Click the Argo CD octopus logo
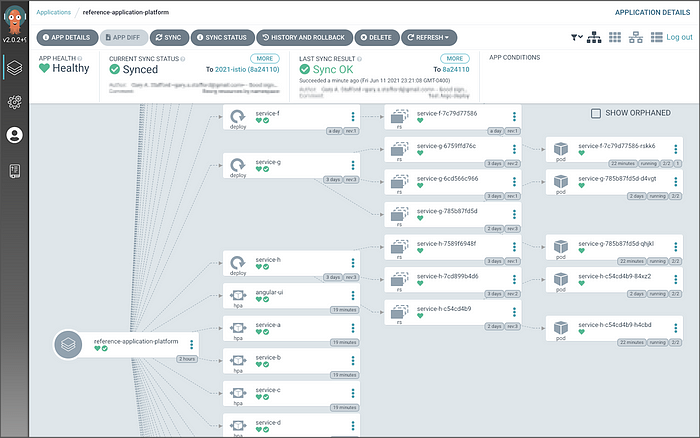 pyautogui.click(x=14, y=20)
